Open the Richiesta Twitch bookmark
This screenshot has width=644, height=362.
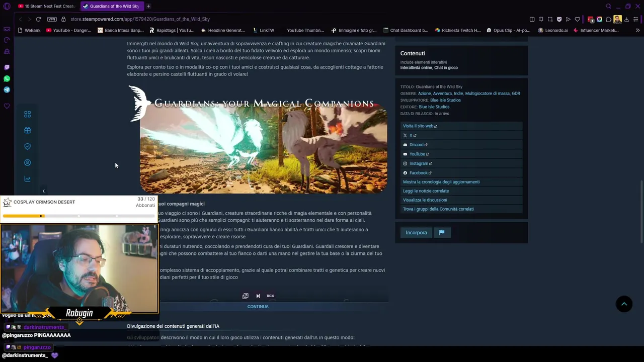point(457,30)
